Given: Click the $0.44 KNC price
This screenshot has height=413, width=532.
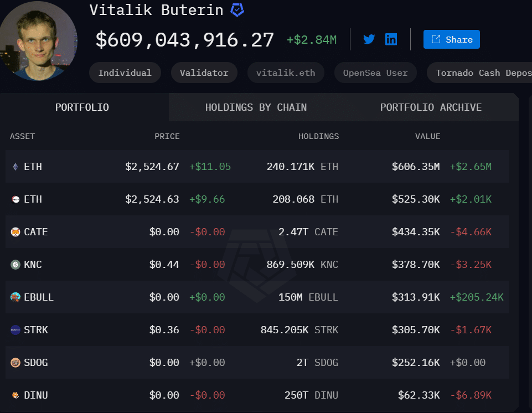Looking at the screenshot, I should pyautogui.click(x=164, y=265).
